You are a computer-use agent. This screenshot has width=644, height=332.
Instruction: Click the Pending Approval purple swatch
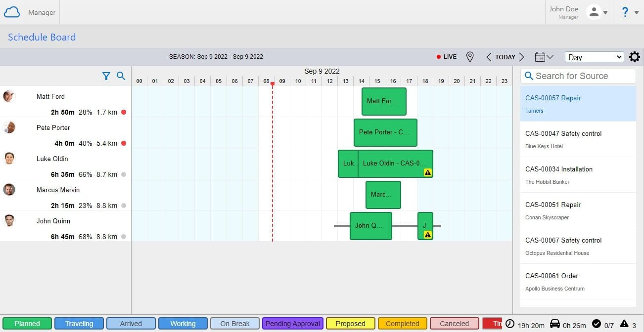point(293,324)
